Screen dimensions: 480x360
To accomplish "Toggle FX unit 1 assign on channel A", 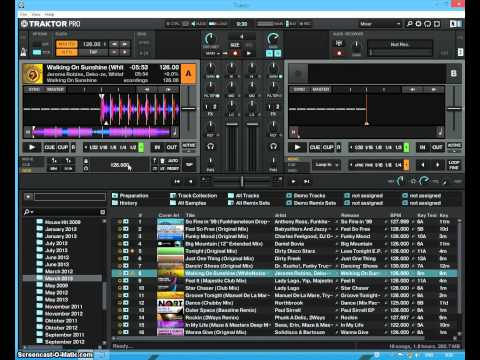I will (206, 107).
